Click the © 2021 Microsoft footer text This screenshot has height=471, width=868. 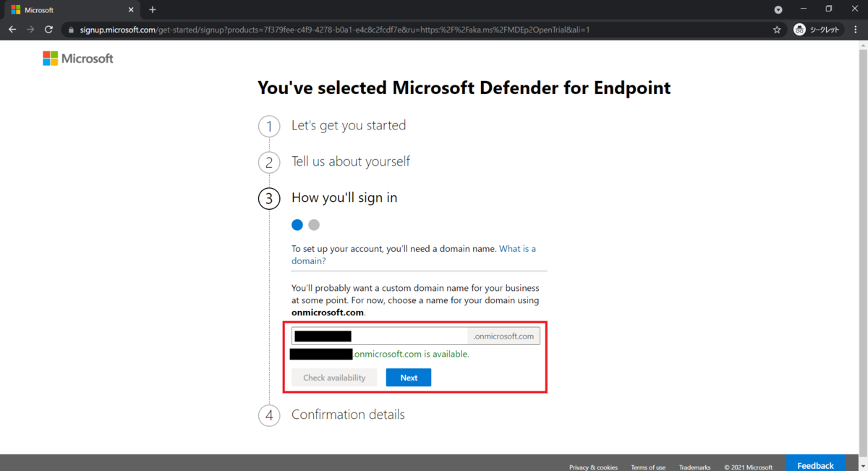(x=749, y=467)
